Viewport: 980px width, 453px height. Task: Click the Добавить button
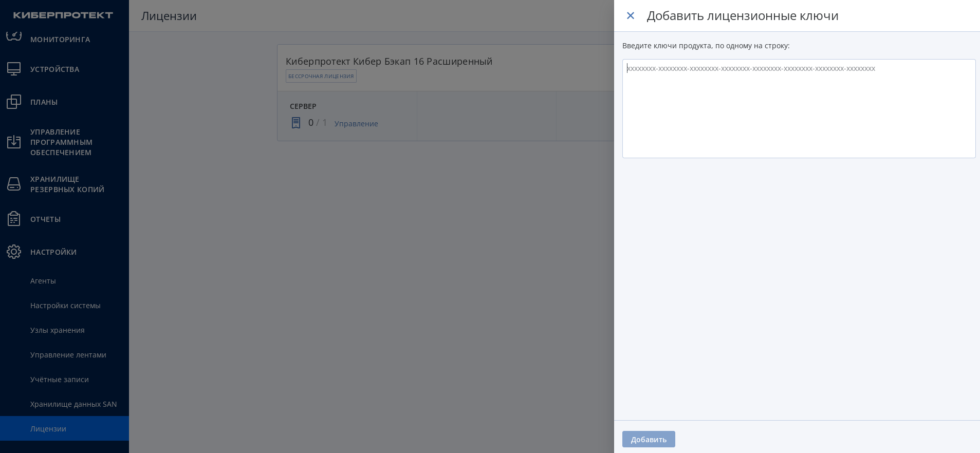pyautogui.click(x=649, y=439)
